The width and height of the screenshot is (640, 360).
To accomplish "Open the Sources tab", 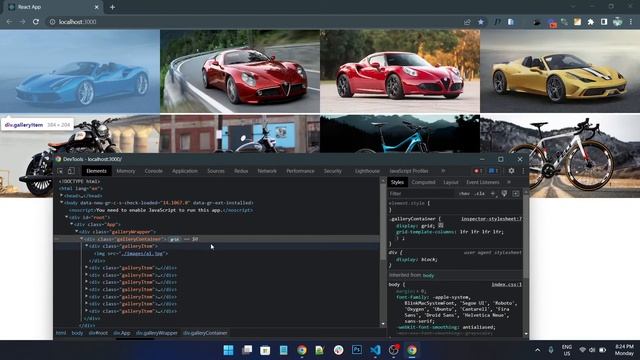I will 216,171.
